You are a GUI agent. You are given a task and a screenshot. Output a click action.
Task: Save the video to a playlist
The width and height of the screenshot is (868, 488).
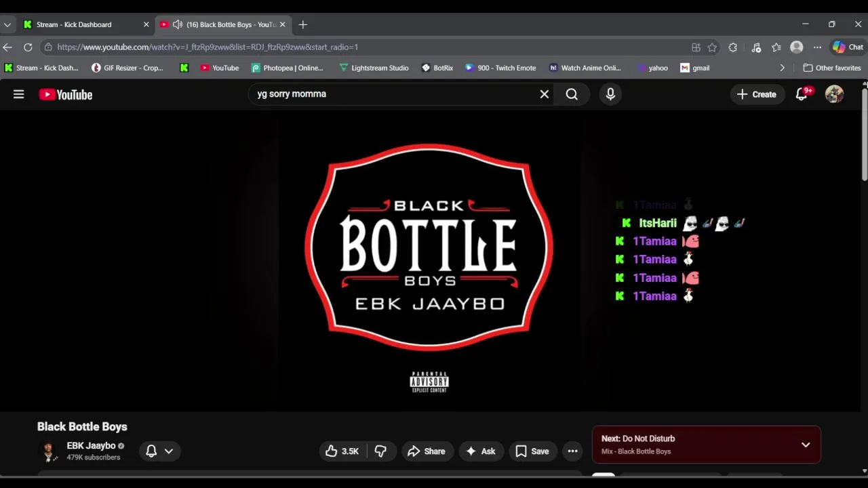pyautogui.click(x=532, y=451)
